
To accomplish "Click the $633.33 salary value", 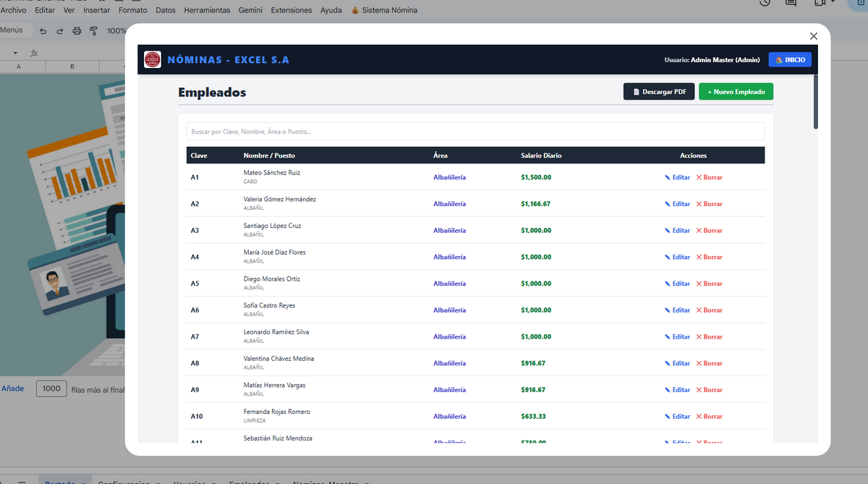I will click(533, 417).
